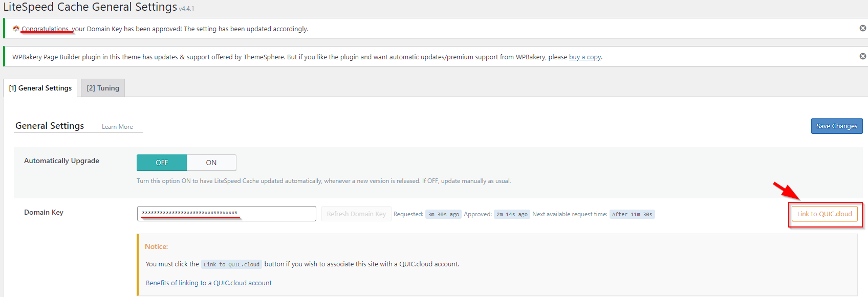Viewport: 868px width, 297px height.
Task: Click the 'After 11m 30s' request time badge
Action: (632, 214)
